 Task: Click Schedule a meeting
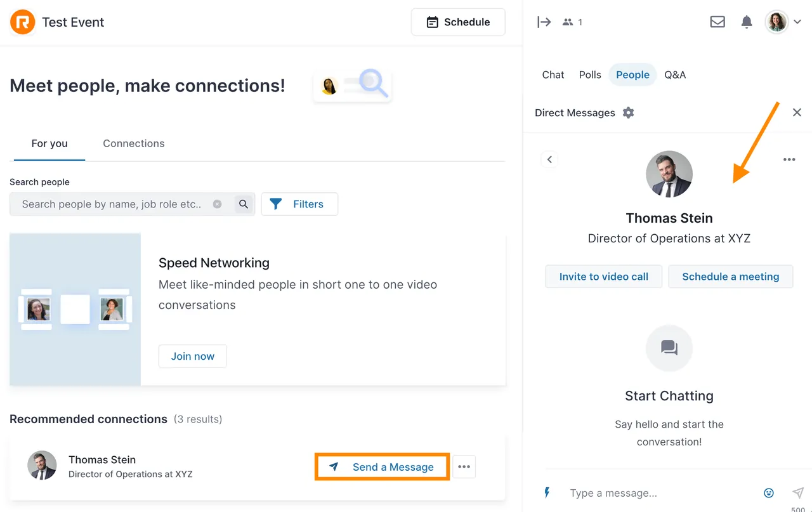coord(731,277)
